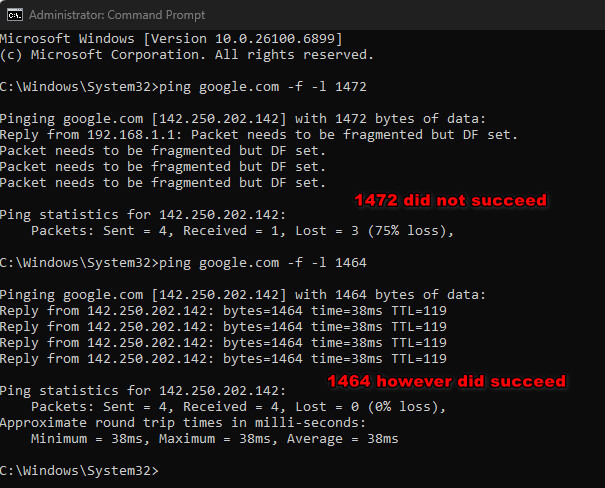This screenshot has width=605, height=488.
Task: Click the second "Ping statistics for 142.250.202.142" line
Action: [142, 391]
